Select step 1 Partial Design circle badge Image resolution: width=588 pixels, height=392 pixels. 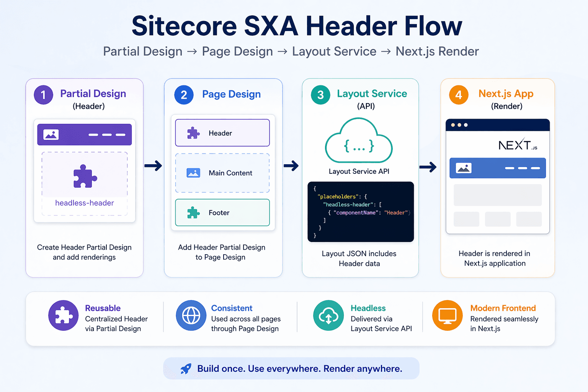click(x=43, y=95)
